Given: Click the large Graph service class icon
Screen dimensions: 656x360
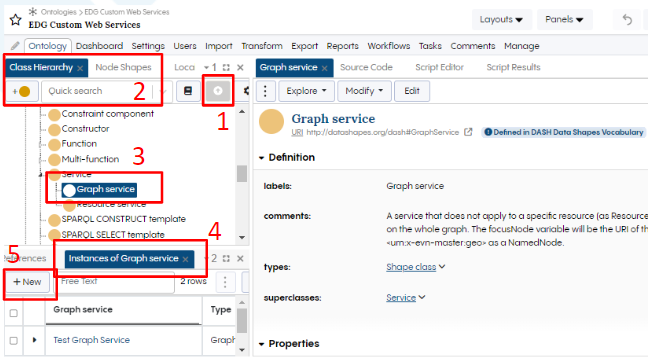Looking at the screenshot, I should pos(272,121).
